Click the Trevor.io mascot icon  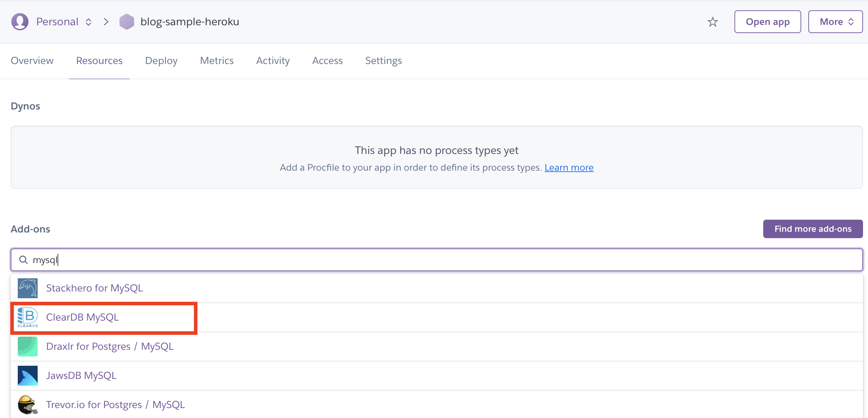coord(28,404)
